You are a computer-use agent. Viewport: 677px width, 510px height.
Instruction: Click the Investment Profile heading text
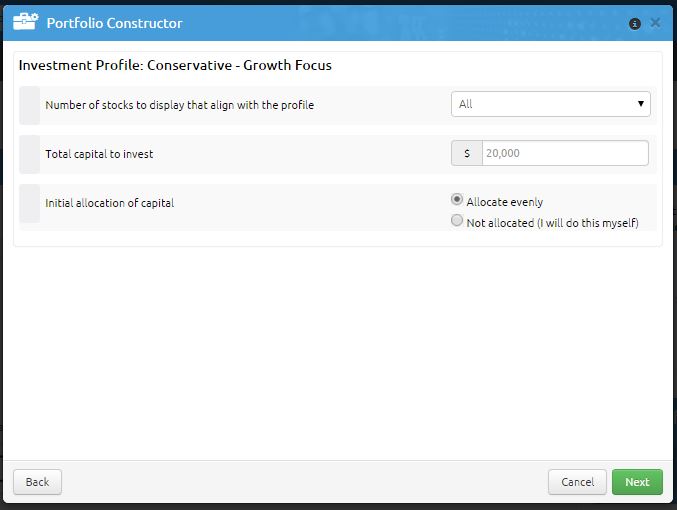pos(175,65)
